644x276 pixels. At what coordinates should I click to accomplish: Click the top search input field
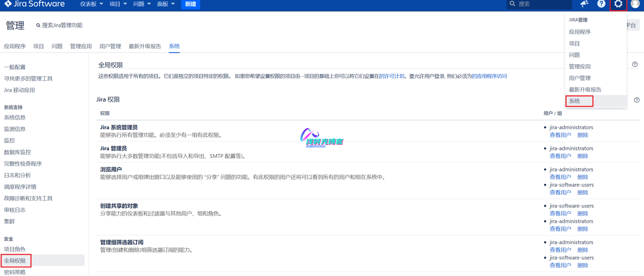(x=543, y=4)
